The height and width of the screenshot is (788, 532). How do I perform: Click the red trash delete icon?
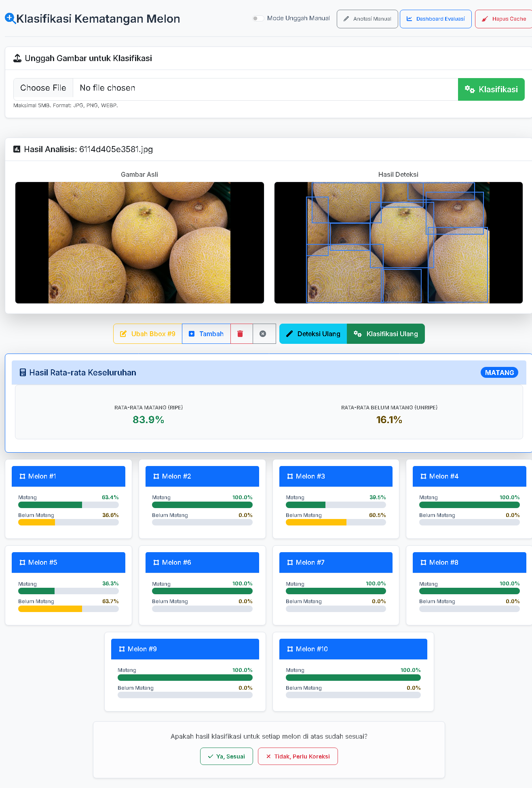(240, 334)
